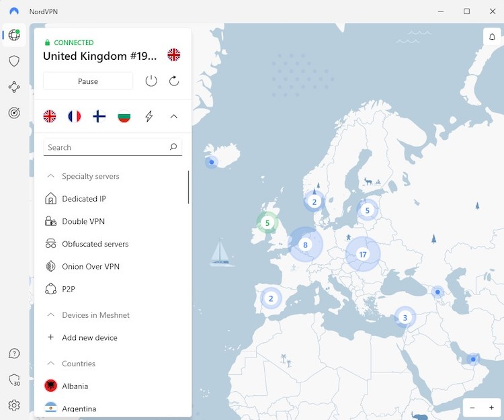
Task: Open Threat Protection shield in sidebar
Action: coord(14,61)
